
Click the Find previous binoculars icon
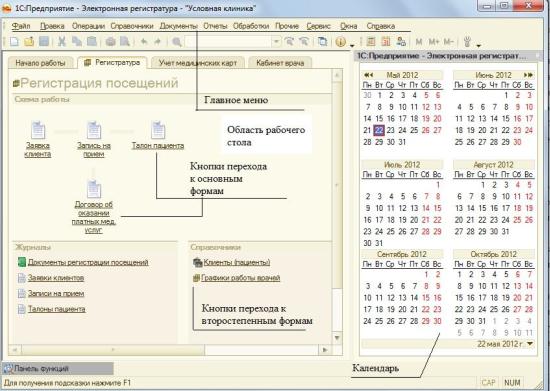pos(304,42)
